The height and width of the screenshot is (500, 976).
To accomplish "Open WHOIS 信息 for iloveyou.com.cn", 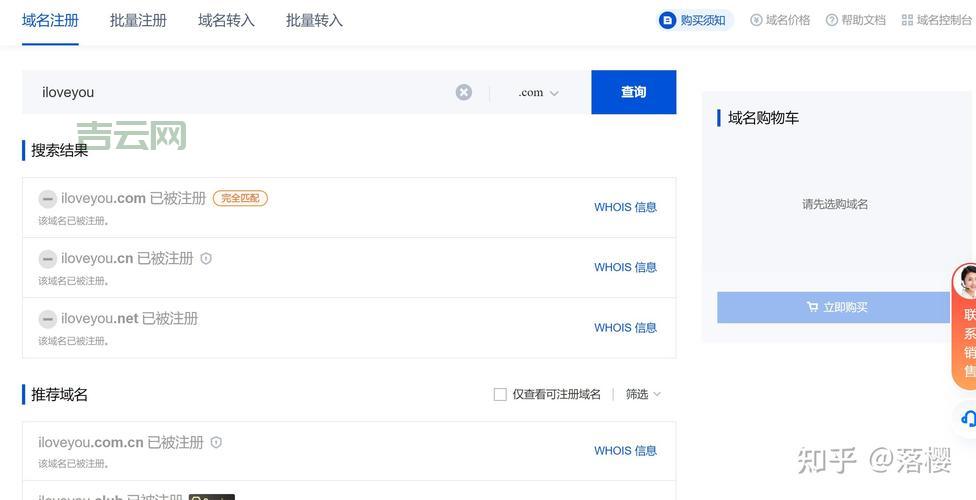I will coord(626,450).
